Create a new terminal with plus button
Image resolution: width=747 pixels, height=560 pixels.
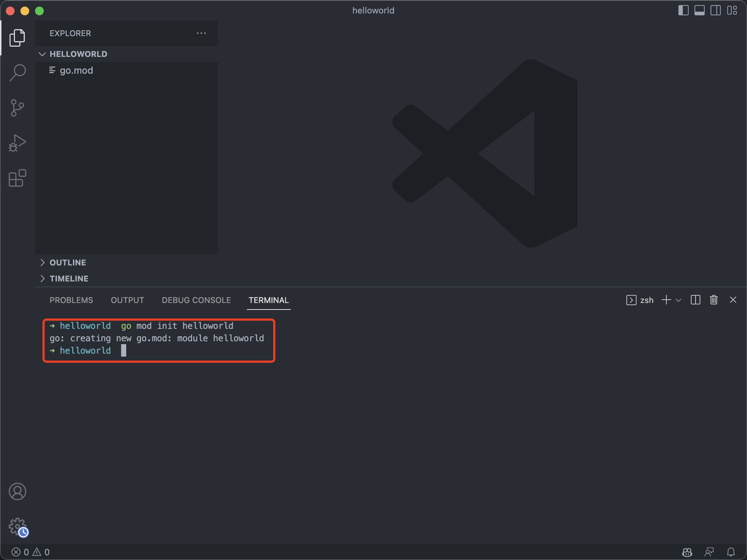(x=666, y=300)
